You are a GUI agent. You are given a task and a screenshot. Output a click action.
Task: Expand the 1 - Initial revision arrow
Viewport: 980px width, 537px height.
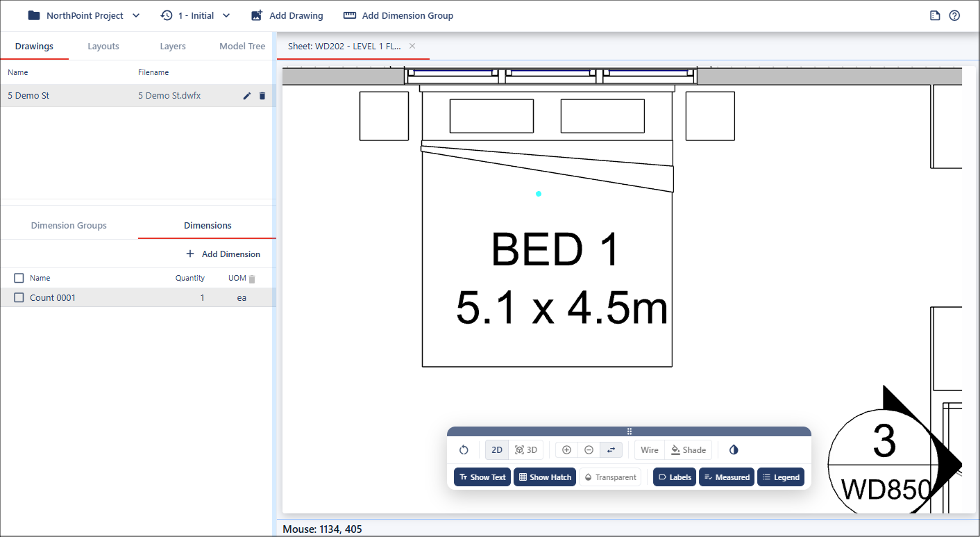pos(226,15)
